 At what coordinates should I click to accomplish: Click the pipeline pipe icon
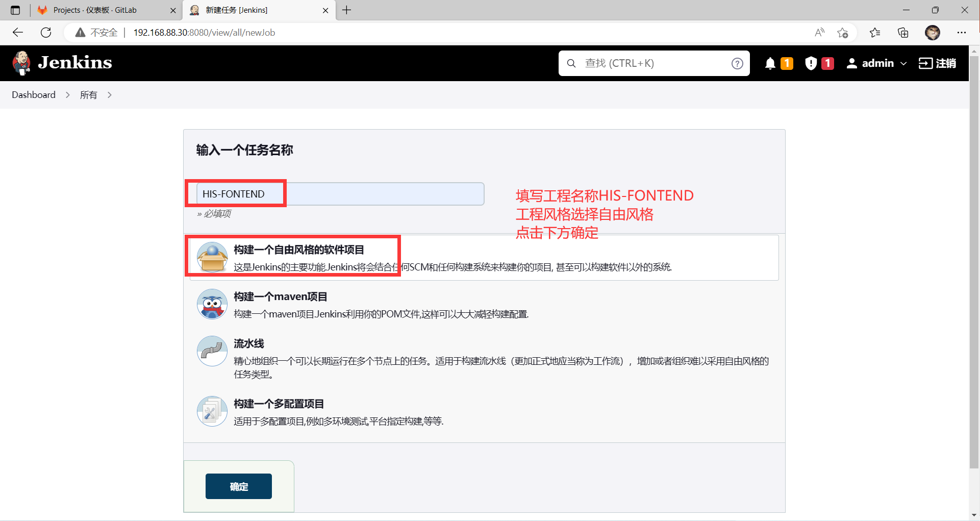[x=212, y=351]
